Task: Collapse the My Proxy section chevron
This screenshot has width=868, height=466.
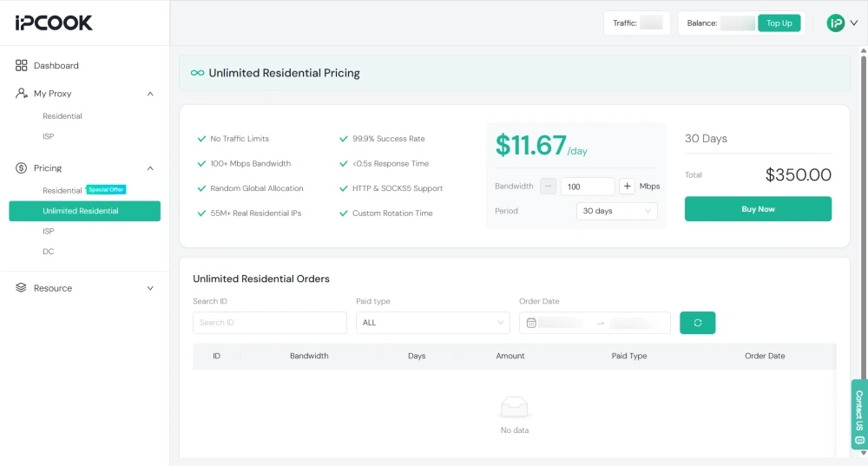Action: [x=150, y=94]
